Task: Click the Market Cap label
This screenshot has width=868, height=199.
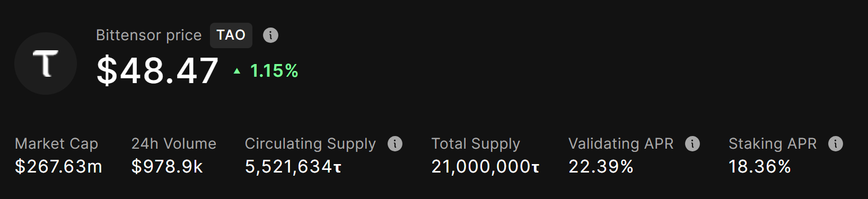Action: click(57, 143)
